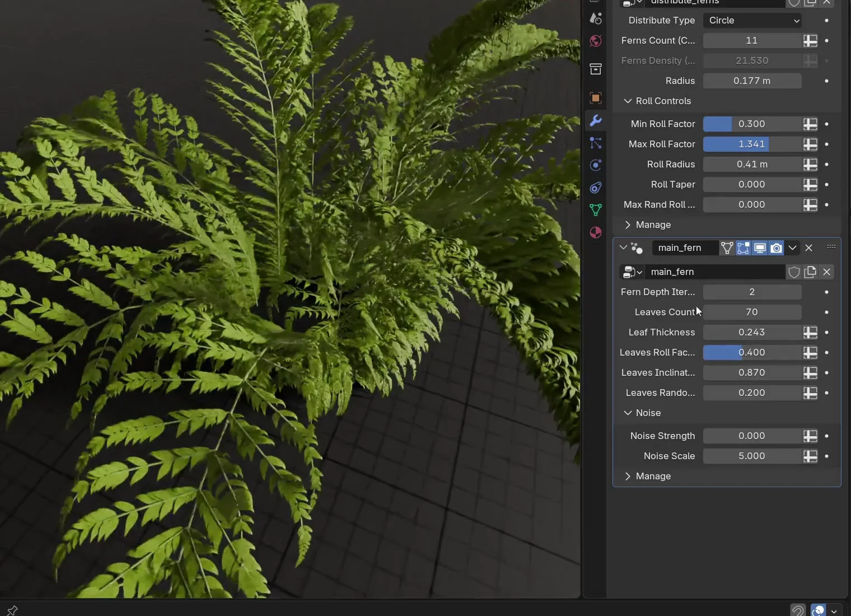Viewport: 851px width, 616px height.
Task: Open the Particle Properties panel icon
Action: tap(596, 143)
